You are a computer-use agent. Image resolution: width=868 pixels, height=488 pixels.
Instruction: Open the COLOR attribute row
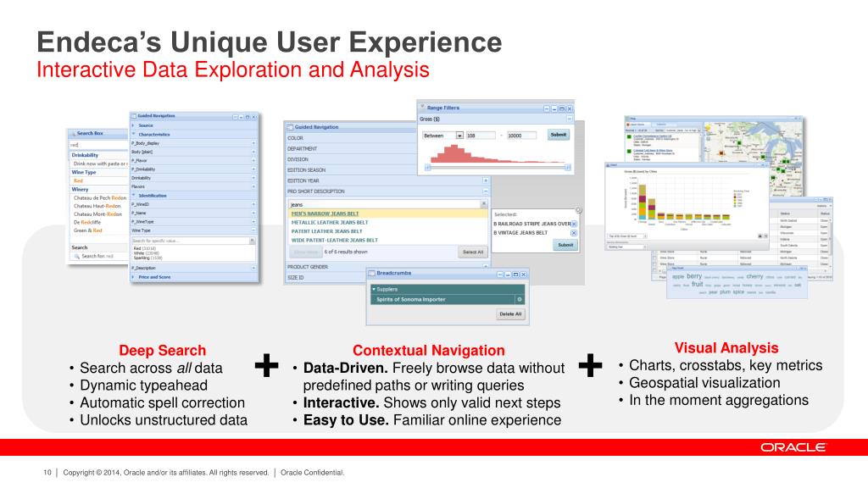point(352,138)
